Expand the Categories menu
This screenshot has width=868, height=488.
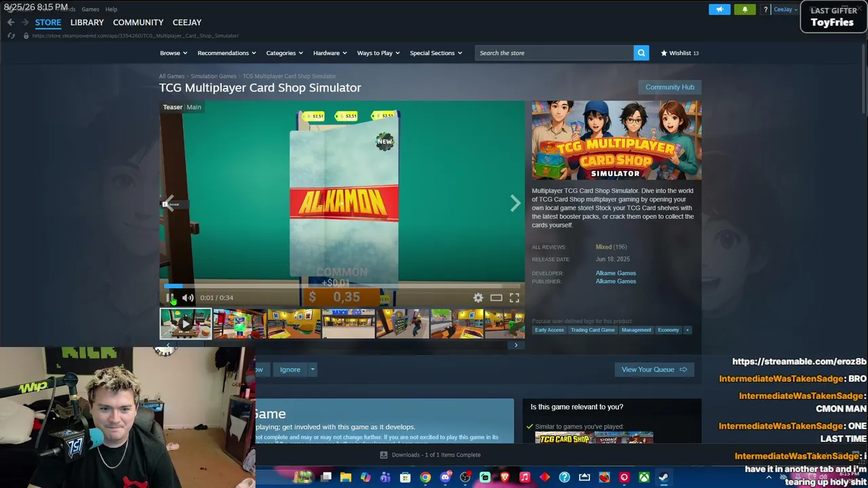coord(284,53)
